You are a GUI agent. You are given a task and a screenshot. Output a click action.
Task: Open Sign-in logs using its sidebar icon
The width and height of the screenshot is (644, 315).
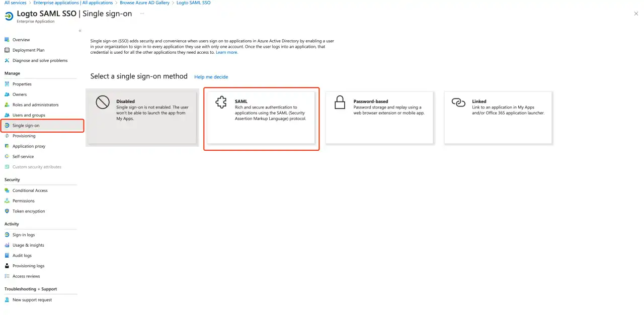8,235
